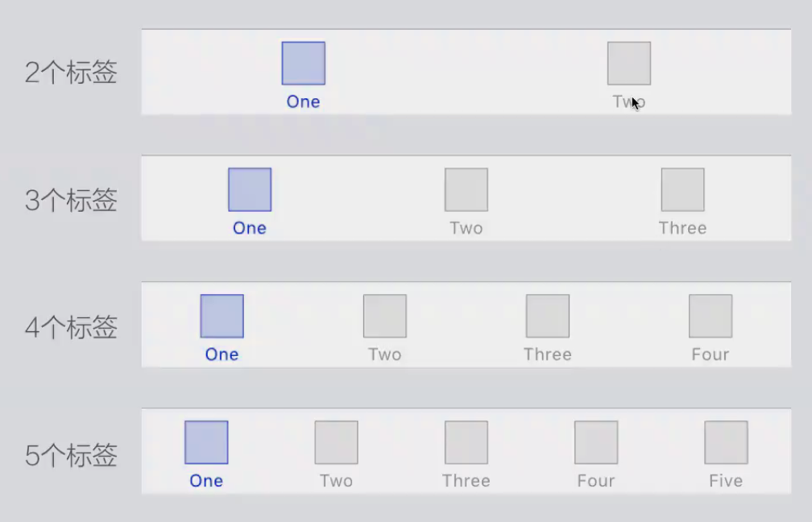The width and height of the screenshot is (812, 522).
Task: Switch to Three tab label in 3-tab bar
Action: pyautogui.click(x=682, y=228)
